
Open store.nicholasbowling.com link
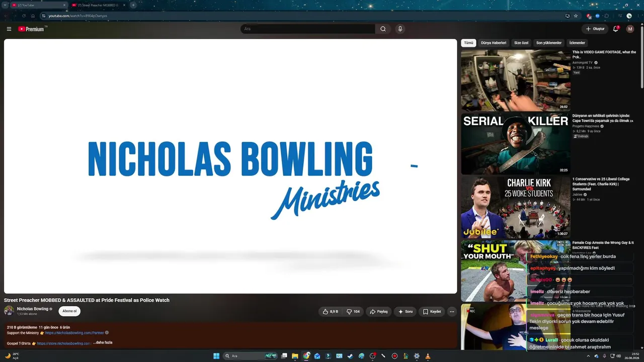point(63,343)
